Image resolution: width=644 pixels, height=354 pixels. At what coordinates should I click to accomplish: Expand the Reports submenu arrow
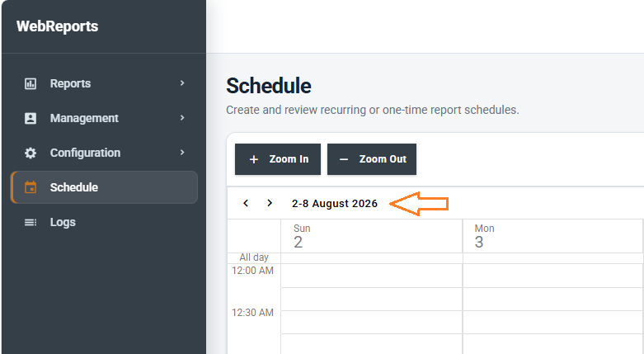(x=182, y=83)
